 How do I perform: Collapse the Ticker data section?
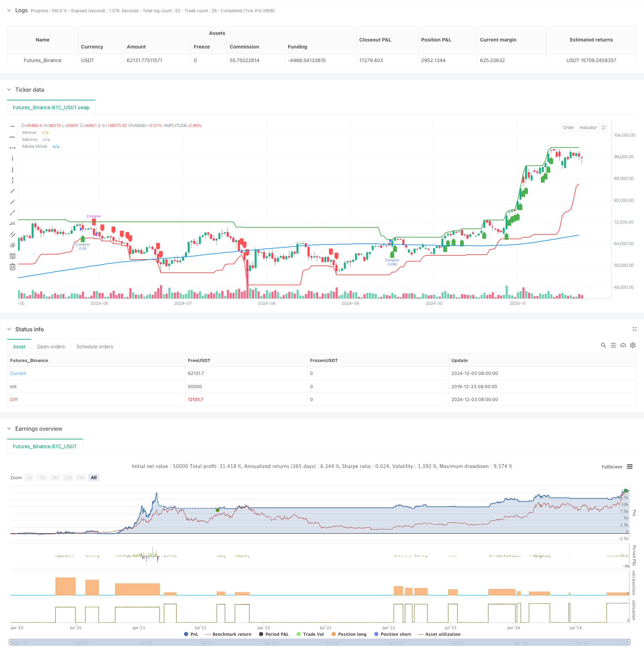point(9,90)
